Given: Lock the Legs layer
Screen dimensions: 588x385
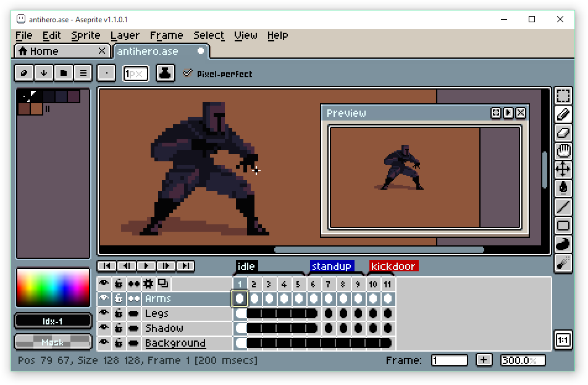Looking at the screenshot, I should (x=118, y=313).
